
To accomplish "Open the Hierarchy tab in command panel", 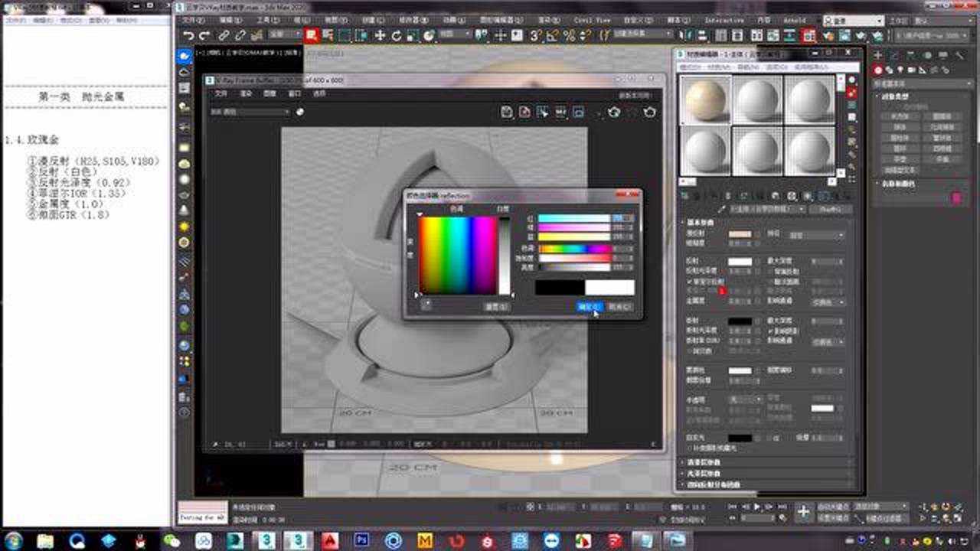I will pos(911,55).
